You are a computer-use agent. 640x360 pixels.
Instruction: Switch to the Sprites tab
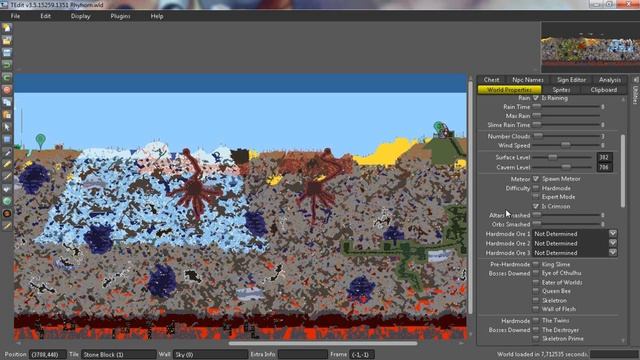tap(561, 90)
